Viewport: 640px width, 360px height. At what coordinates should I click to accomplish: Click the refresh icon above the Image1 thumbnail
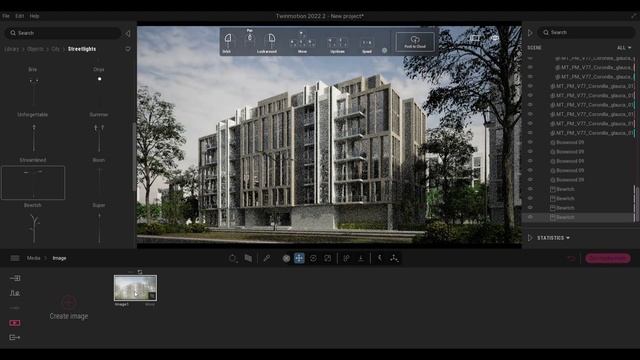[x=140, y=271]
